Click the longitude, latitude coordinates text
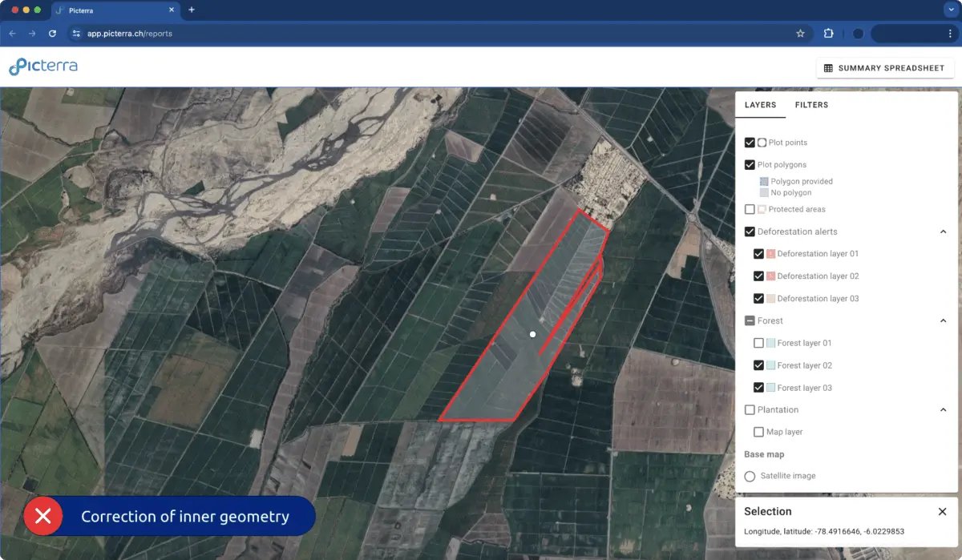Screen dimensions: 962x560 click(x=824, y=531)
